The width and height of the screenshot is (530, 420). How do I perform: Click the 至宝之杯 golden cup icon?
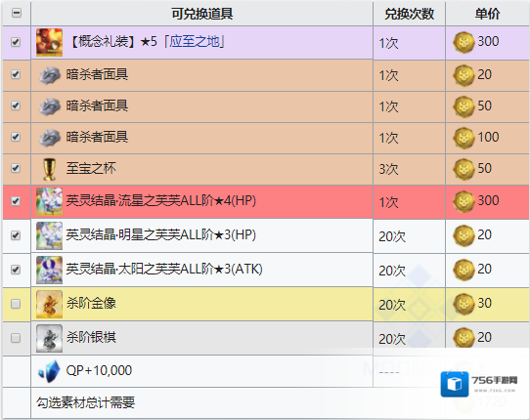coord(49,169)
